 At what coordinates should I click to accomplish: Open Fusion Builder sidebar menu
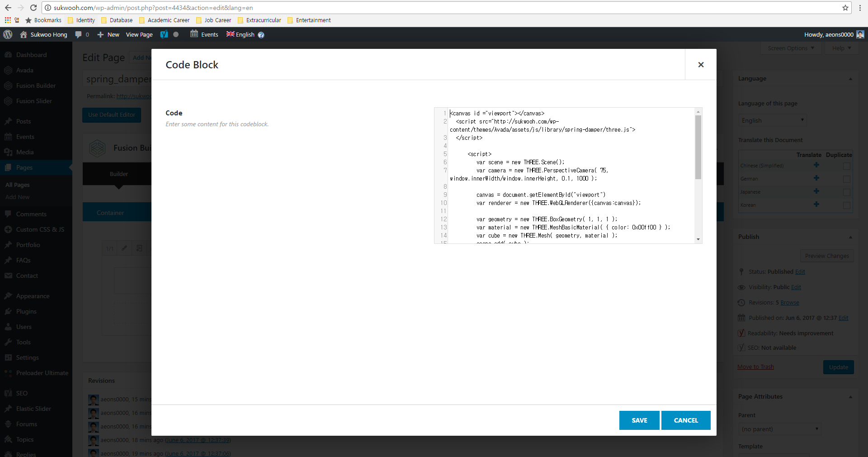click(x=36, y=86)
